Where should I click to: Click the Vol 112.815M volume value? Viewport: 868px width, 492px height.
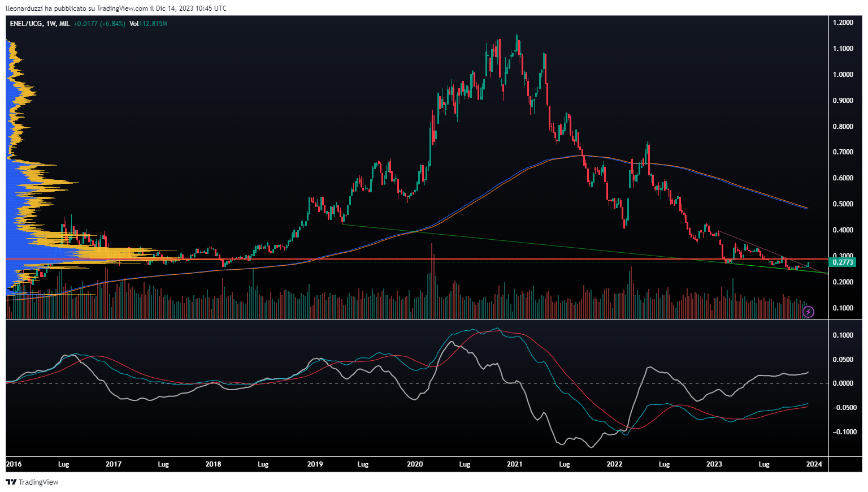coord(148,24)
